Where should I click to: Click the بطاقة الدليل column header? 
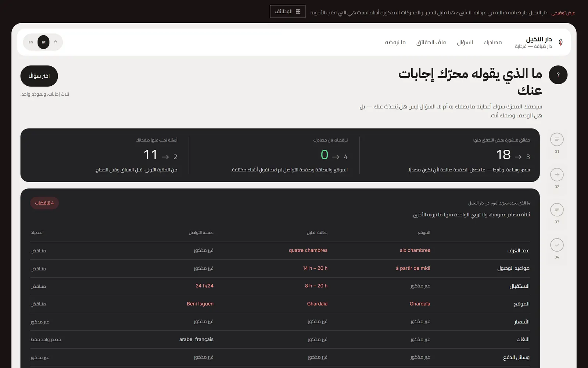point(317,233)
